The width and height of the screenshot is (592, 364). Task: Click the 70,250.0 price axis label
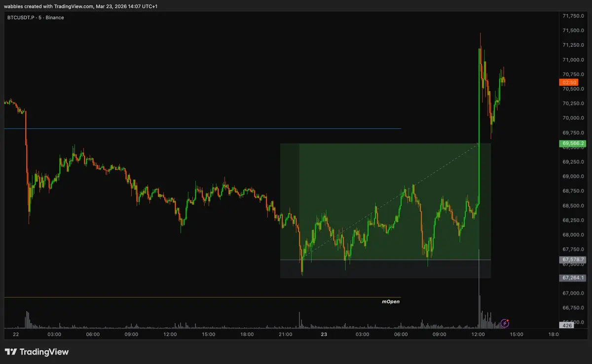pyautogui.click(x=573, y=104)
